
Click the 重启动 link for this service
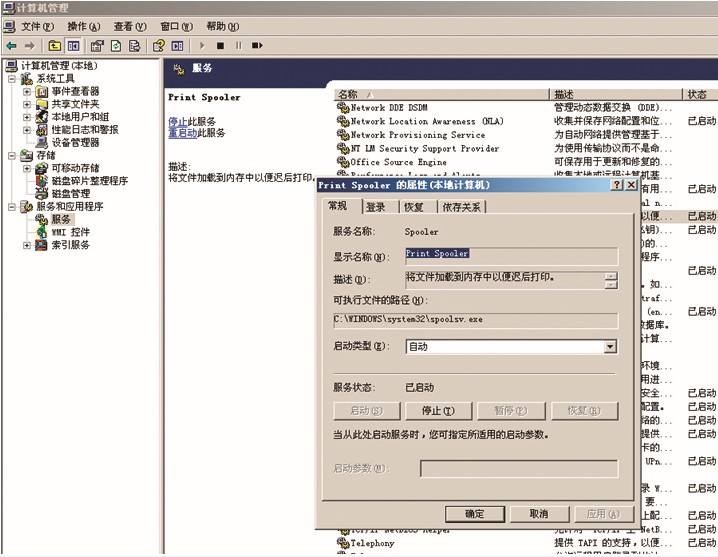click(x=183, y=133)
